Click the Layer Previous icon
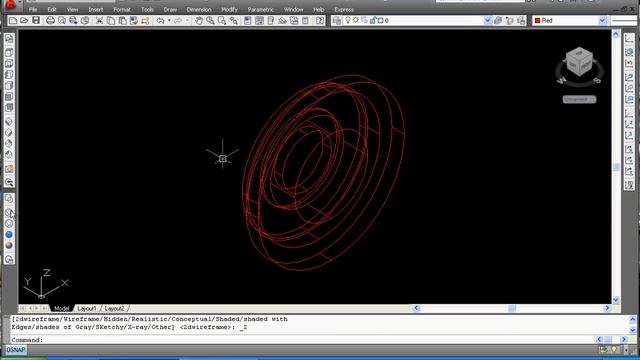This screenshot has height=360, width=640. pos(509,20)
